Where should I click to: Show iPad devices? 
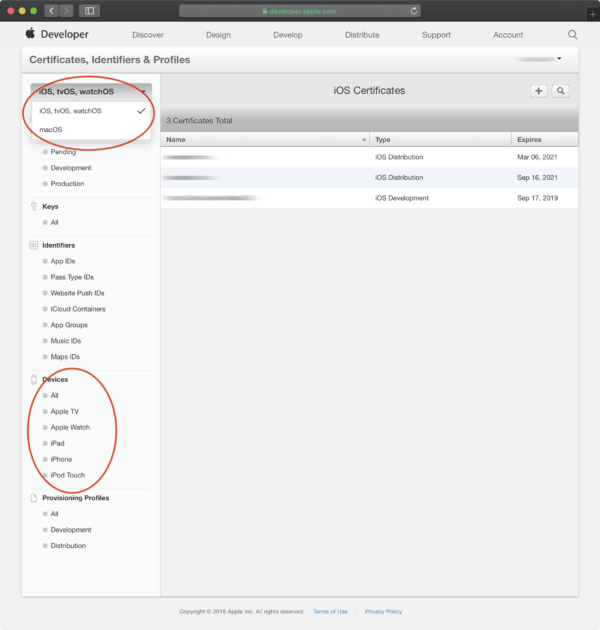click(57, 444)
